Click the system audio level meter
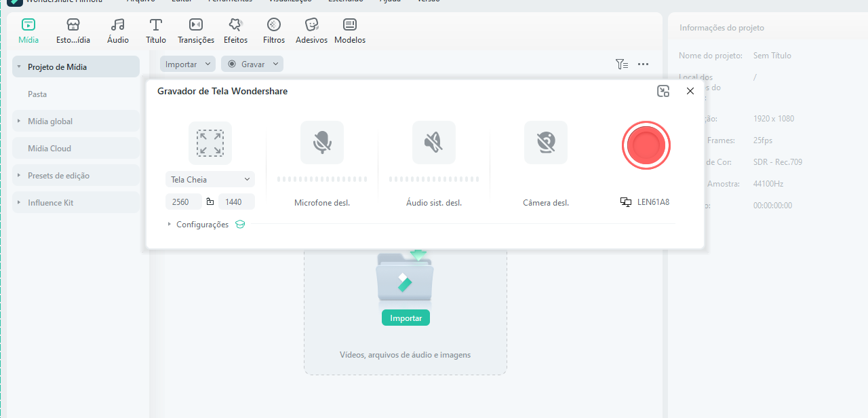868x418 pixels. click(434, 179)
